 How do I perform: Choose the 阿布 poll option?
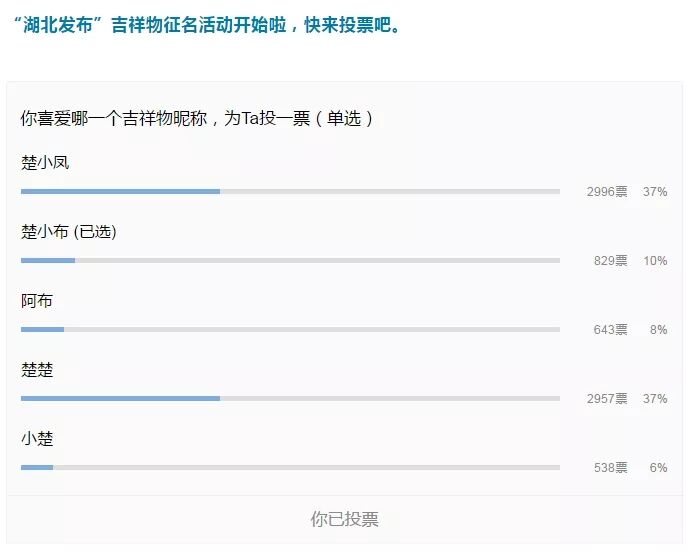click(37, 301)
